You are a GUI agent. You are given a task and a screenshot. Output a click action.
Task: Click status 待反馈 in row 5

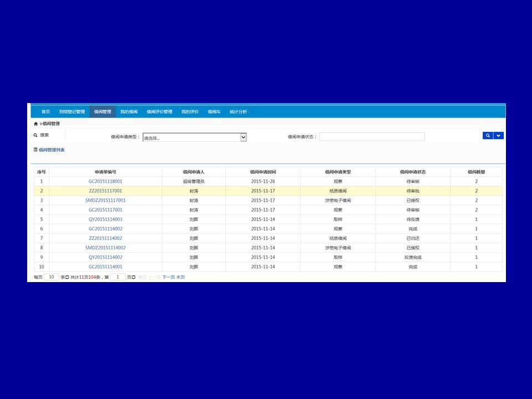click(413, 219)
